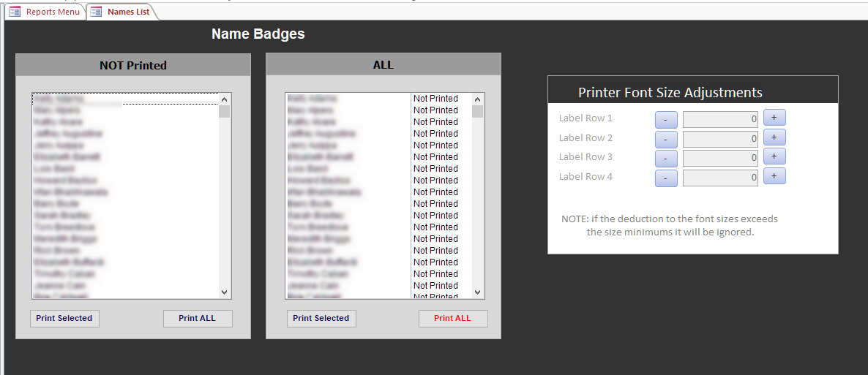Increase Label Row 2 font size with plus
This screenshot has width=868, height=375.
[774, 137]
